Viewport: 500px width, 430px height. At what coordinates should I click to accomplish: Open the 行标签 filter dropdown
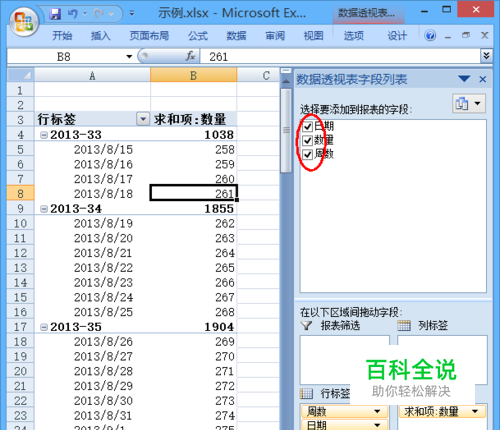(143, 119)
